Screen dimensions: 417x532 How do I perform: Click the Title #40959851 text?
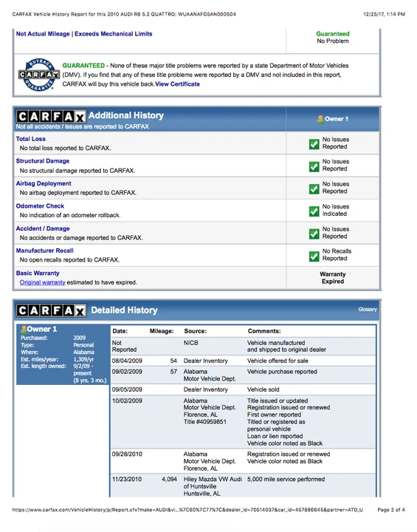[204, 422]
